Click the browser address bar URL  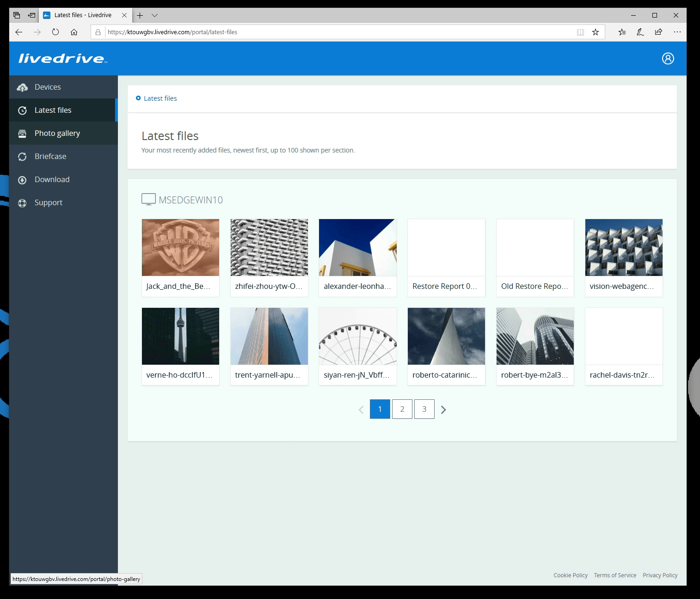coord(277,32)
